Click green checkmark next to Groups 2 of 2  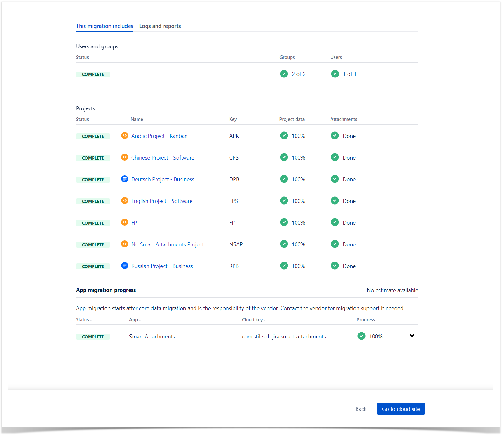[x=284, y=74]
